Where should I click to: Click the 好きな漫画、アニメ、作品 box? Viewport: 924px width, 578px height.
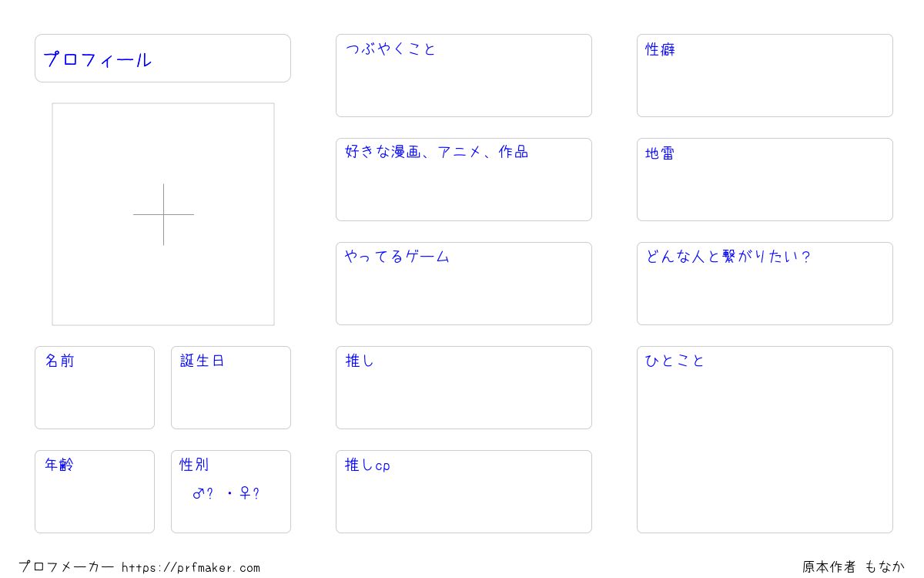464,180
